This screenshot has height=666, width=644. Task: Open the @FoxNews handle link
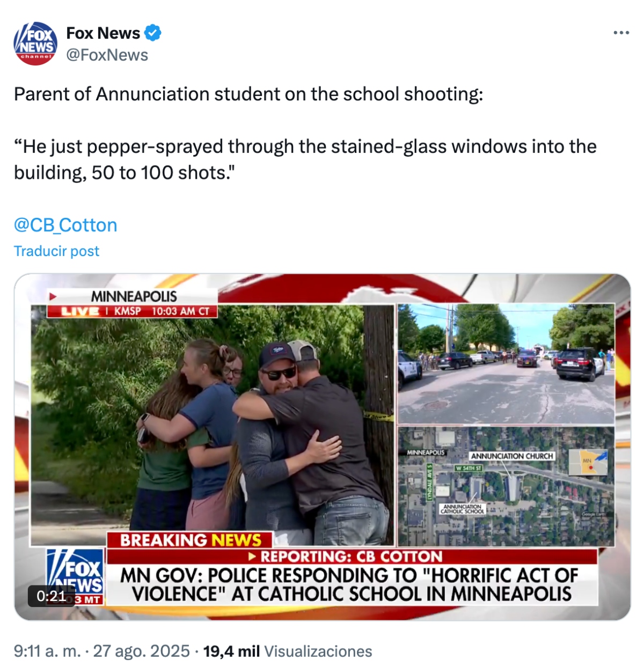[107, 55]
